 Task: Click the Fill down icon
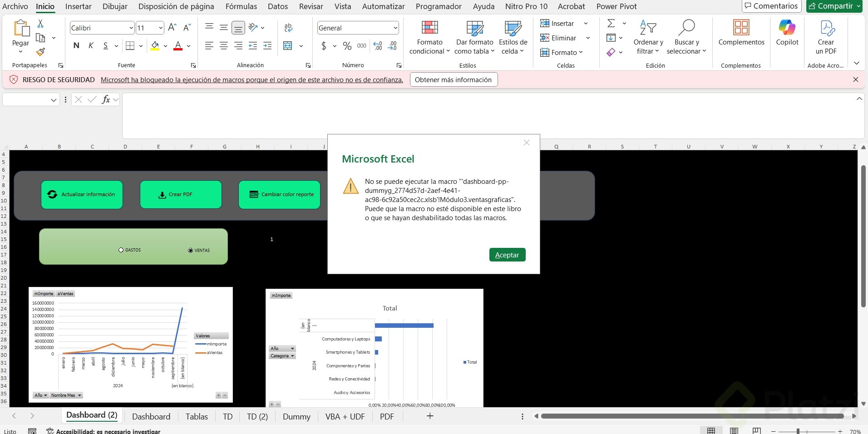(611, 38)
